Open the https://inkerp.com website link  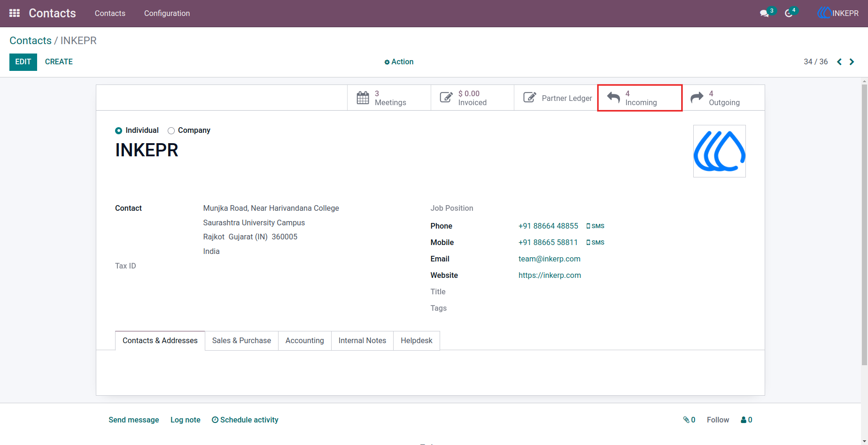coord(550,276)
